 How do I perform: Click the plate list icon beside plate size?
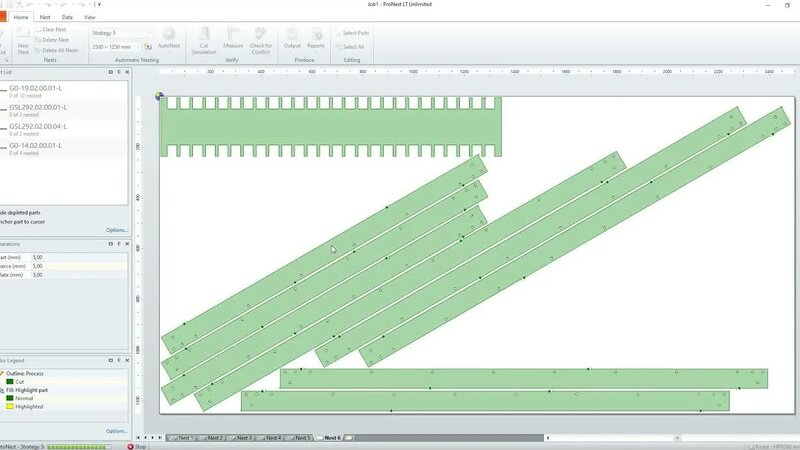pyautogui.click(x=148, y=47)
